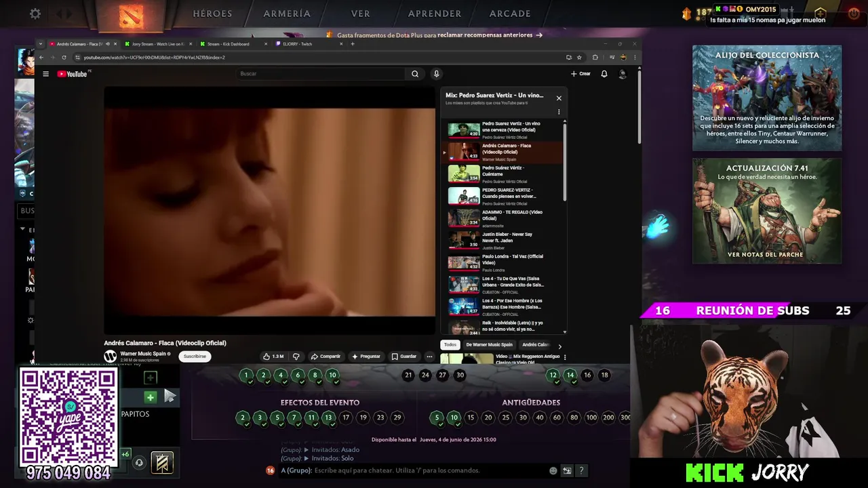The image size is (868, 488).
Task: Click browser back arrow
Action: (x=41, y=57)
